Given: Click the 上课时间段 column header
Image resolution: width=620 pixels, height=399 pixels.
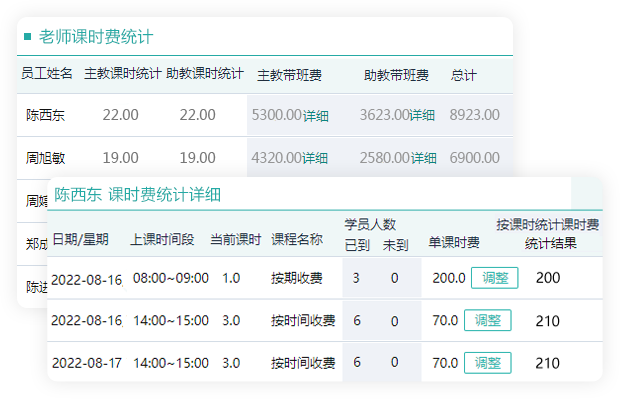Looking at the screenshot, I should click(x=162, y=239).
